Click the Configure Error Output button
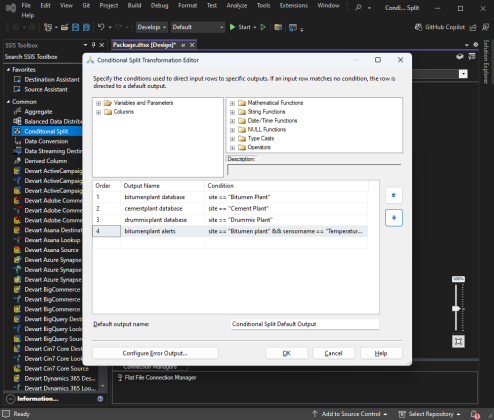494x420 pixels. (x=155, y=353)
